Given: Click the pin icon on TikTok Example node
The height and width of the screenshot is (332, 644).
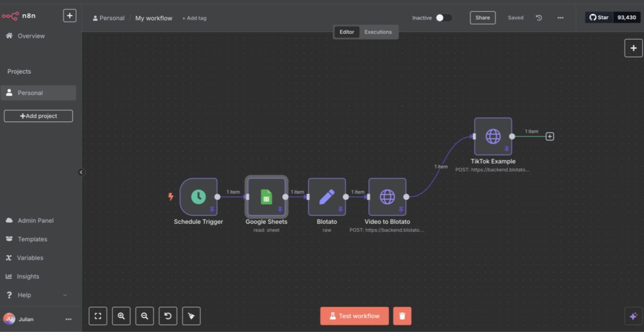Looking at the screenshot, I should tap(507, 149).
